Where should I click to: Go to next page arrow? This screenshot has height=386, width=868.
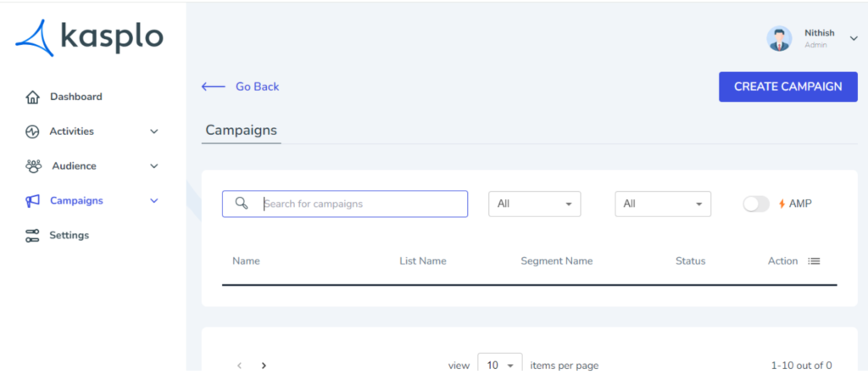point(264,365)
